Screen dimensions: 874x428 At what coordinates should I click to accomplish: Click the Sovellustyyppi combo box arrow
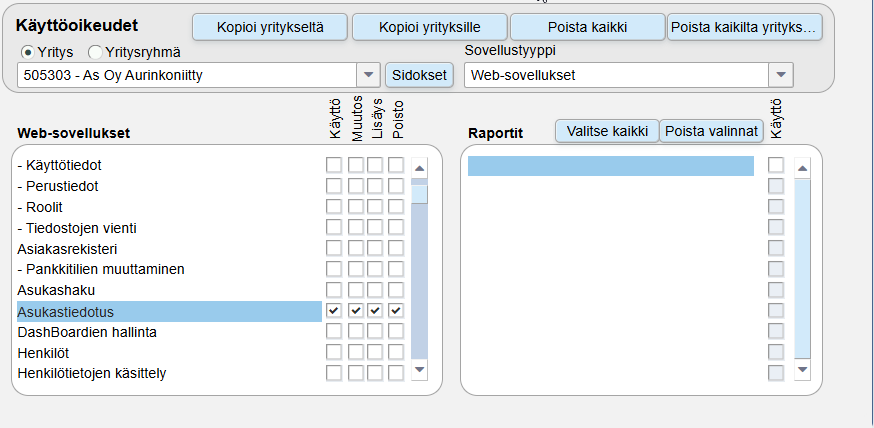(781, 75)
